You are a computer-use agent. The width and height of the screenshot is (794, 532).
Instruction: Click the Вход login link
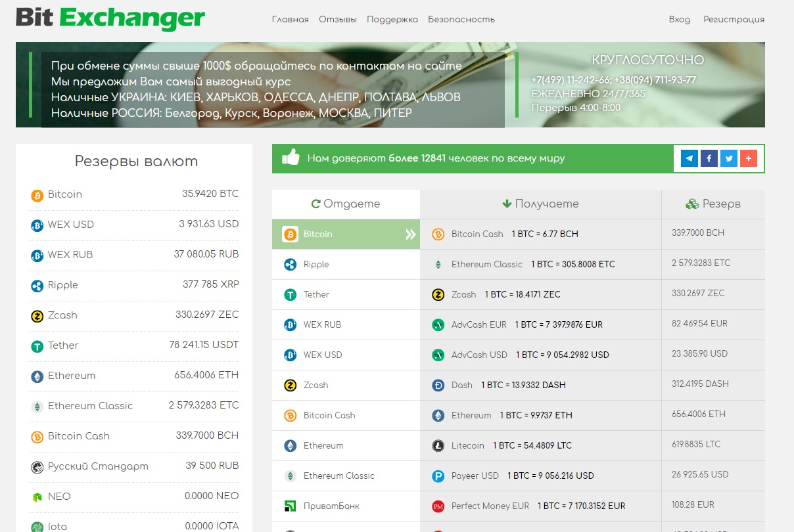[x=680, y=19]
